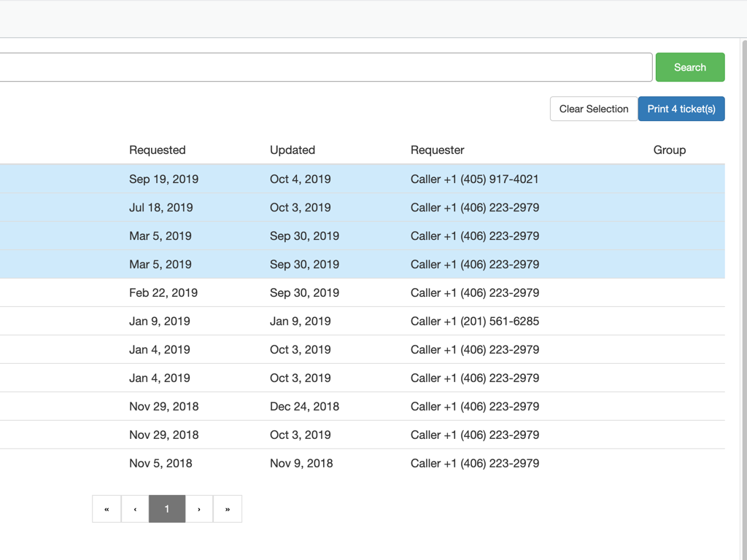
Task: Click the green Search button
Action: (689, 67)
